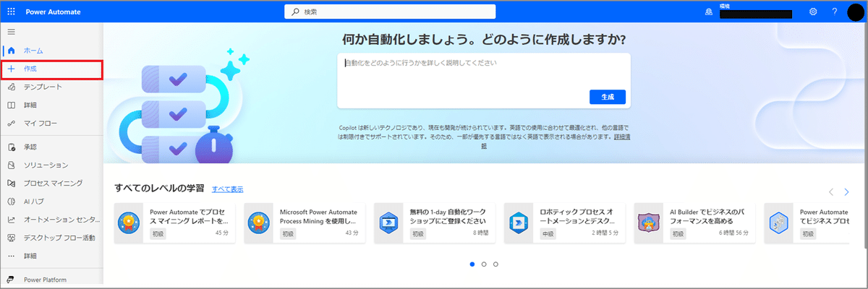Click the オートメーション センター chart icon
The width and height of the screenshot is (868, 289).
11,220
